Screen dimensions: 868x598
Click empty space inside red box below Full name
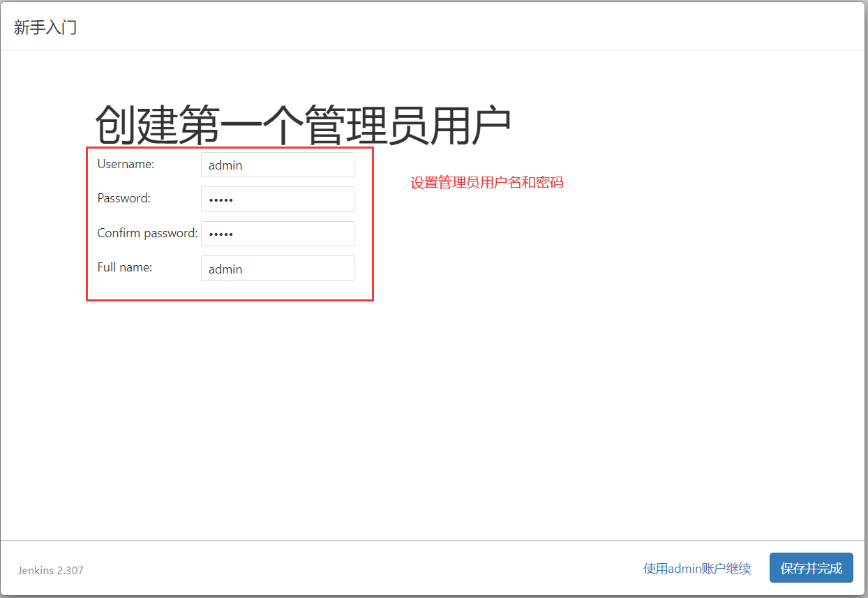point(230,291)
